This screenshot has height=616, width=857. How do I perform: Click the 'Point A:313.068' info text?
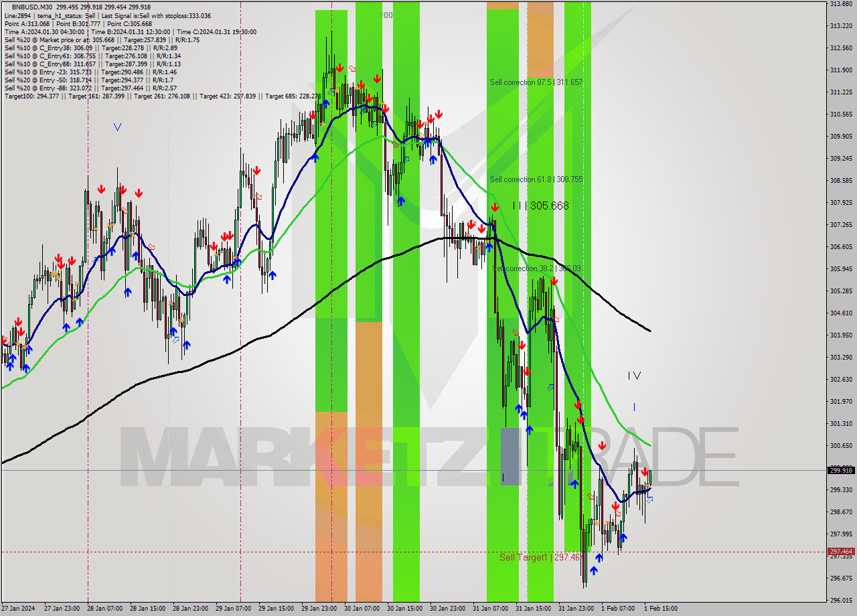pos(27,23)
